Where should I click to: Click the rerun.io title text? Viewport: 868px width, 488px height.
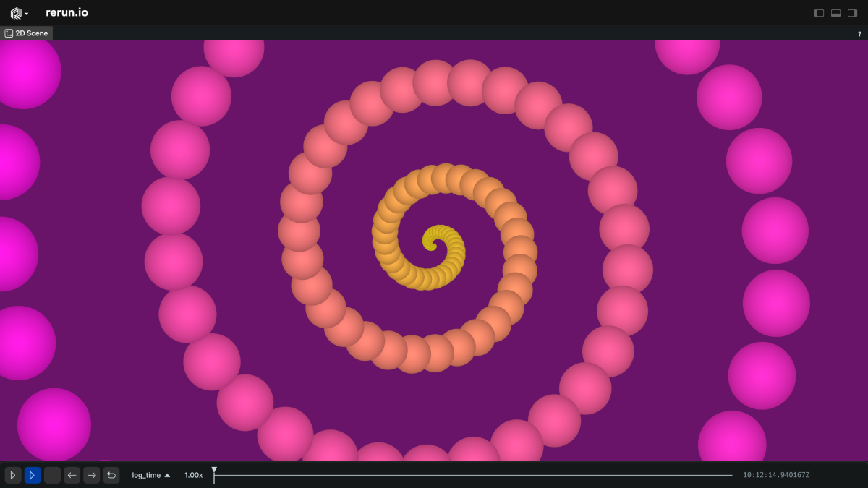tap(67, 12)
